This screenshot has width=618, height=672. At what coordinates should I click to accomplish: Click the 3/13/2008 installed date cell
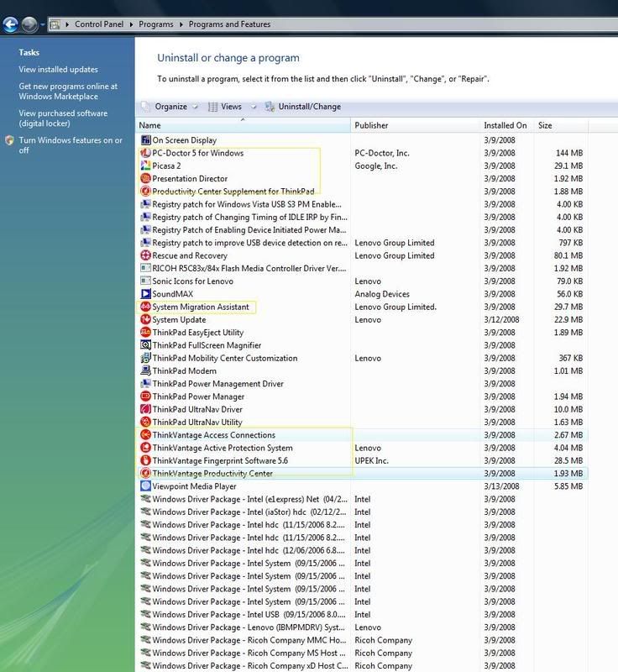pos(501,486)
